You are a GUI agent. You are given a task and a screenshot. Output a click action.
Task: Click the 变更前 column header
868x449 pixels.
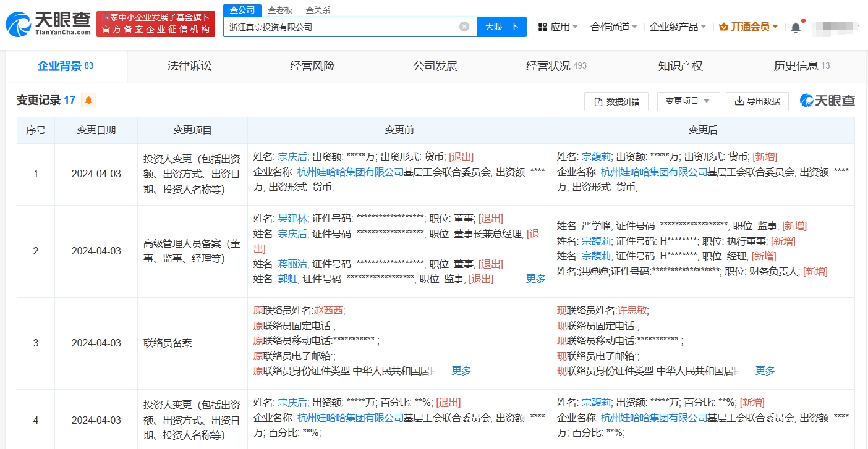pos(399,130)
